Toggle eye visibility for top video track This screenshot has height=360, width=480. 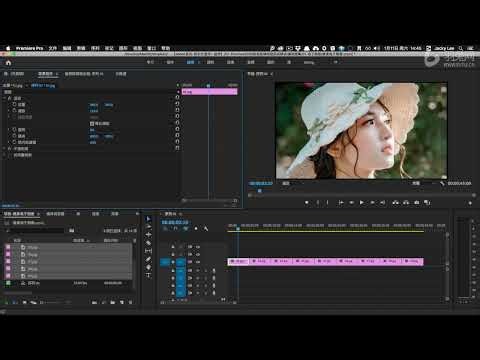(198, 247)
